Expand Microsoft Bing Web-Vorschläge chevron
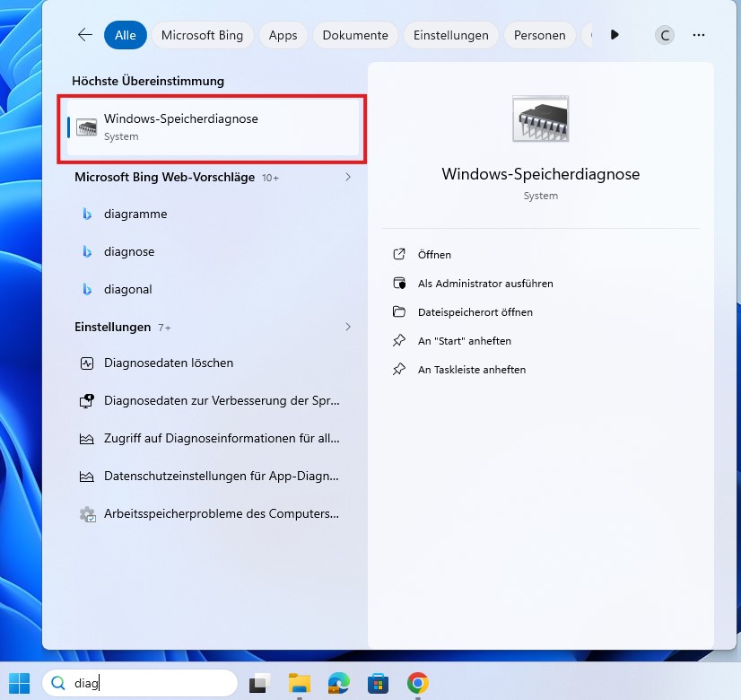This screenshot has width=741, height=700. pyautogui.click(x=348, y=178)
